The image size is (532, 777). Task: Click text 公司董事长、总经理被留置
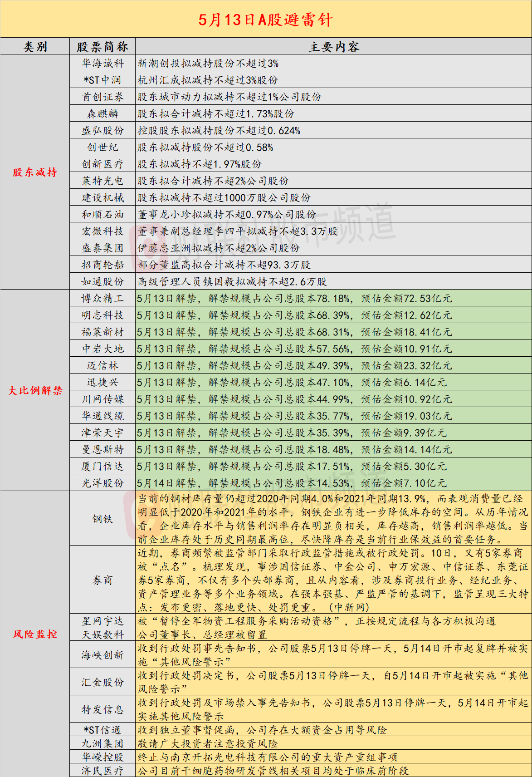pos(202,634)
